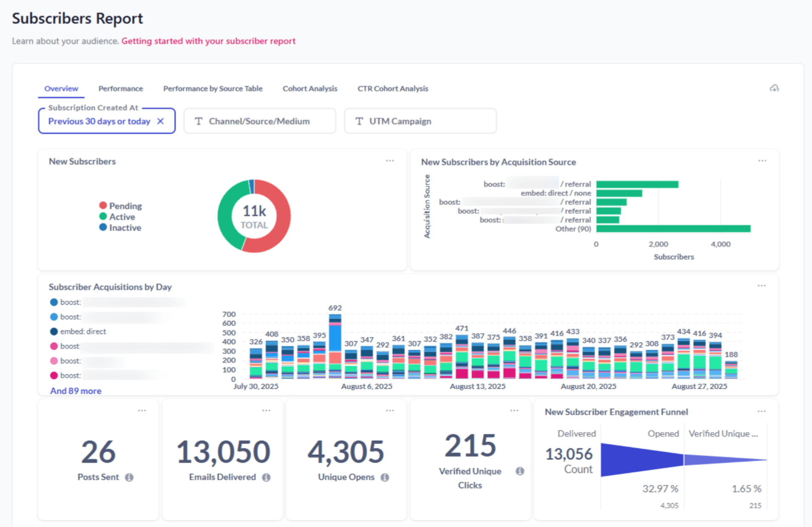Open Engagement Funnel options menu

[761, 410]
